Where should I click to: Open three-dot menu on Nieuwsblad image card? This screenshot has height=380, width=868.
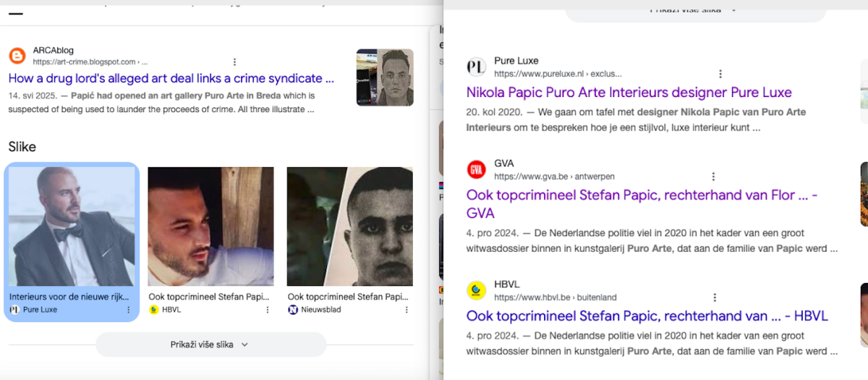point(407,310)
